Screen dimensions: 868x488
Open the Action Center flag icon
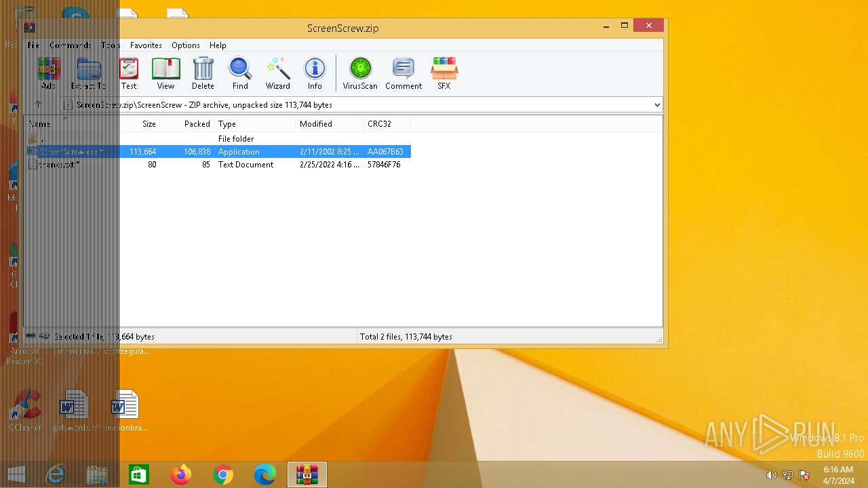(x=804, y=475)
